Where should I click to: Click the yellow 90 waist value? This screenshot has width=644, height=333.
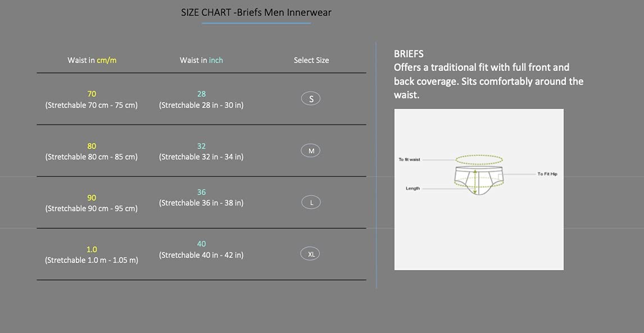pyautogui.click(x=92, y=198)
